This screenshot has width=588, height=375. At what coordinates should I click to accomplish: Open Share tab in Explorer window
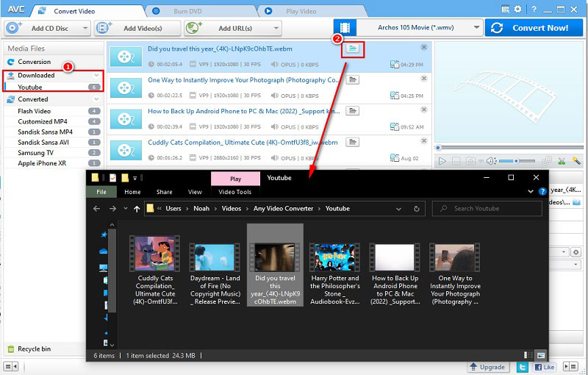click(x=164, y=192)
